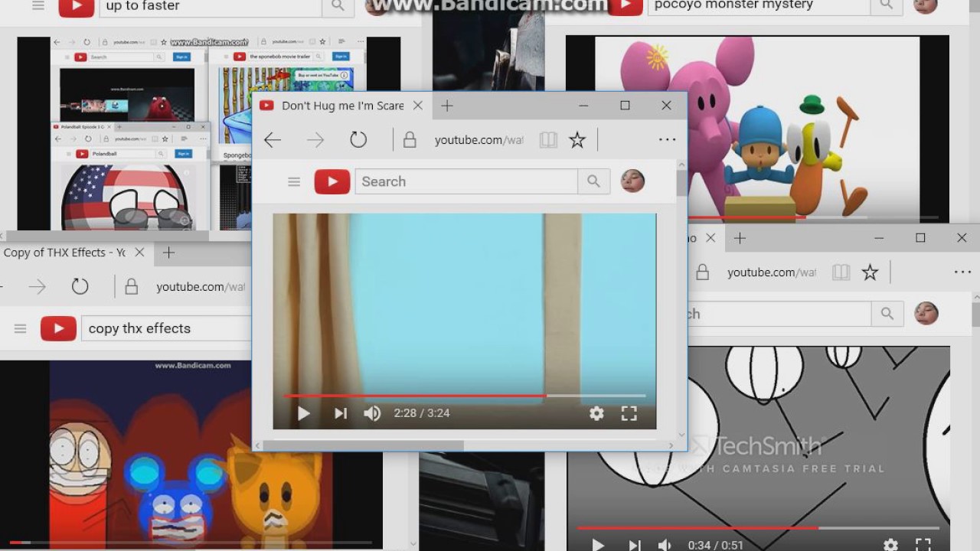Click search magnifier in 'up to faster' window
This screenshot has width=980, height=551.
pyautogui.click(x=338, y=6)
